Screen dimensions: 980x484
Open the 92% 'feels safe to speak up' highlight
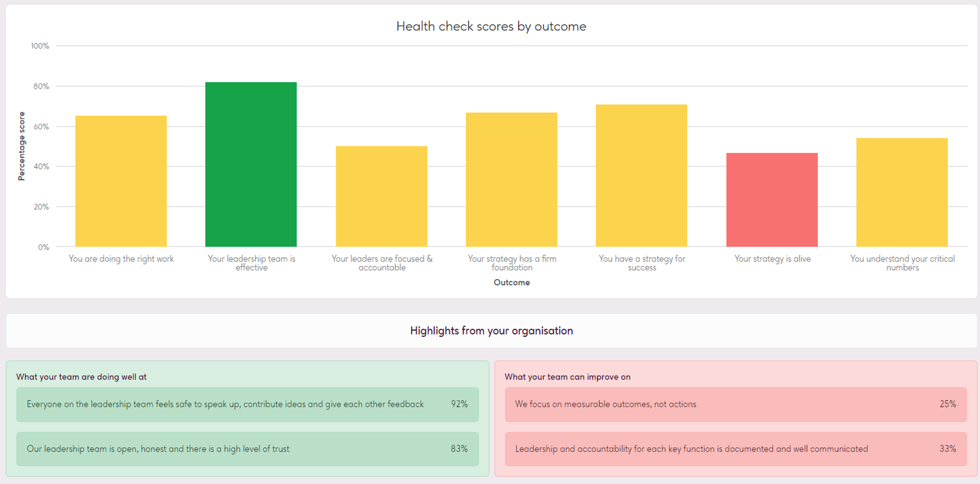point(247,404)
